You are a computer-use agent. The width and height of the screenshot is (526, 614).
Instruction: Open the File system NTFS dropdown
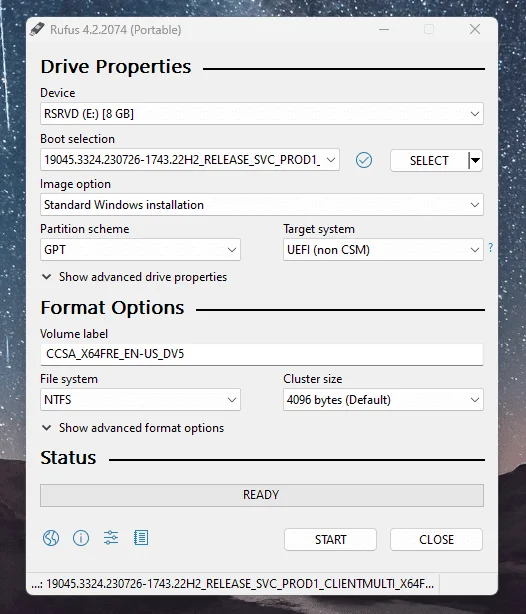click(140, 400)
